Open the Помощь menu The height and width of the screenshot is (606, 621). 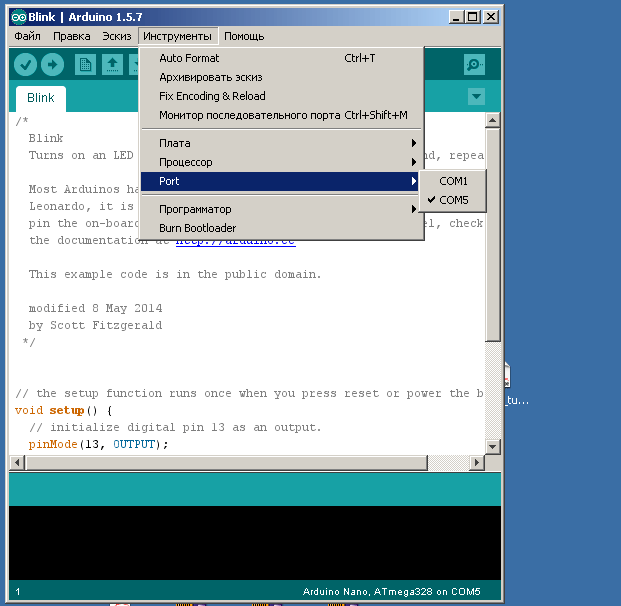point(244,36)
